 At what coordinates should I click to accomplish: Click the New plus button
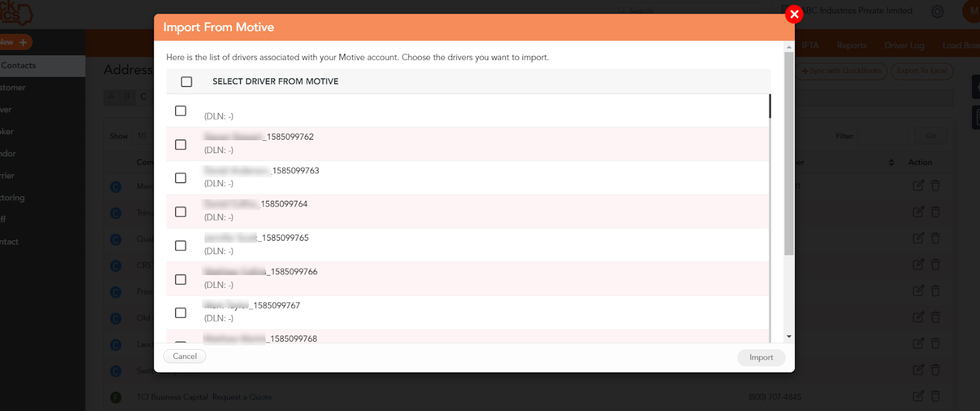point(15,42)
